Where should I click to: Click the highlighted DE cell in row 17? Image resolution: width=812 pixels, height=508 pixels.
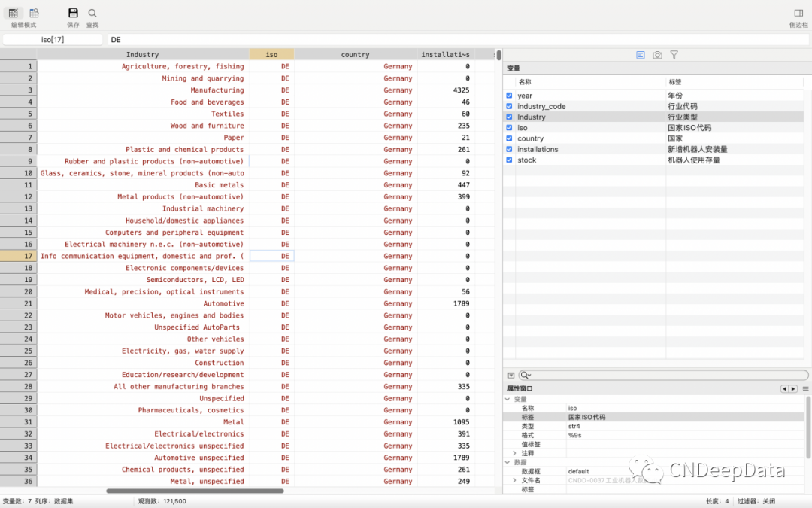[x=272, y=256]
